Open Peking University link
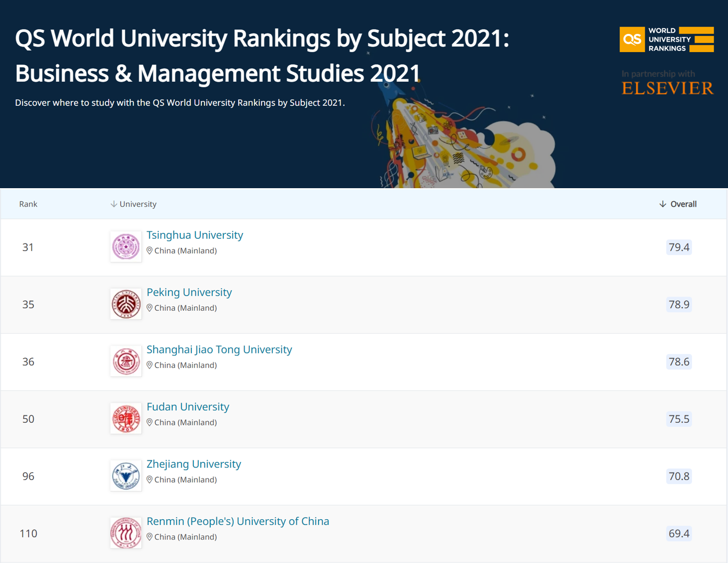The width and height of the screenshot is (728, 563). tap(189, 292)
